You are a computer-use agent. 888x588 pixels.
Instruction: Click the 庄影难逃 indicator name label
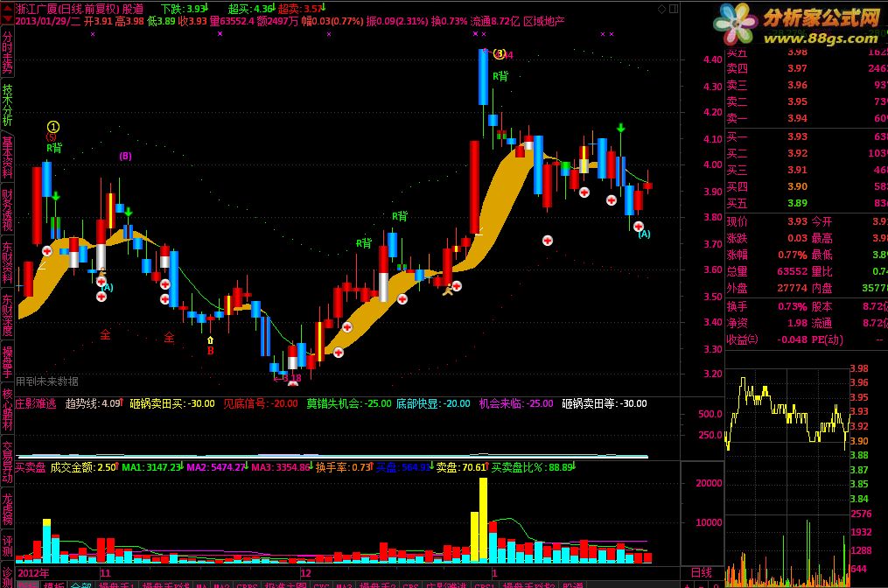pyautogui.click(x=36, y=403)
